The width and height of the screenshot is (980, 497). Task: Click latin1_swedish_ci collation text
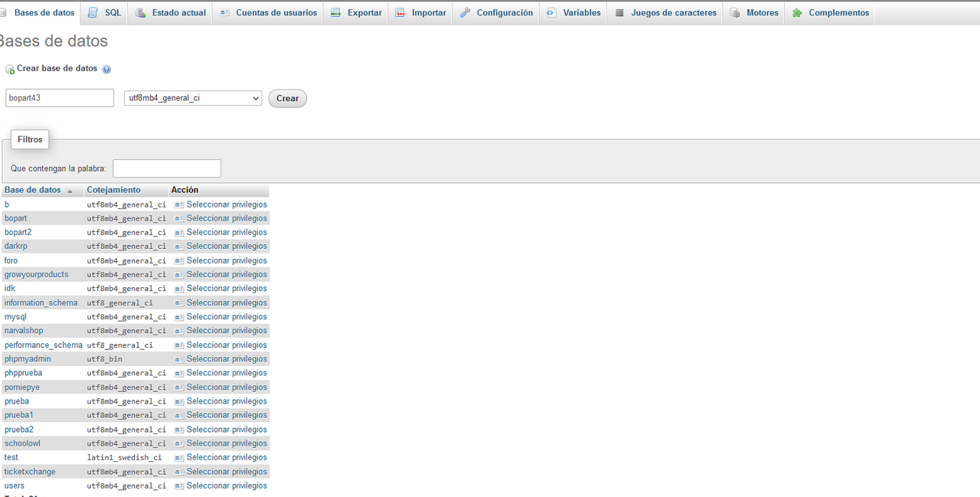(124, 457)
